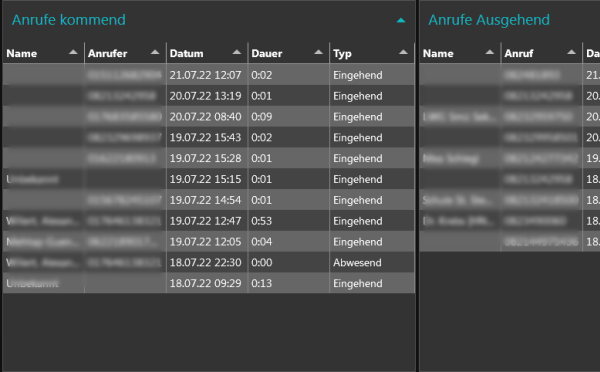This screenshot has width=600, height=372.
Task: Select call at 19.07.22 15:15
Action: pos(209,179)
